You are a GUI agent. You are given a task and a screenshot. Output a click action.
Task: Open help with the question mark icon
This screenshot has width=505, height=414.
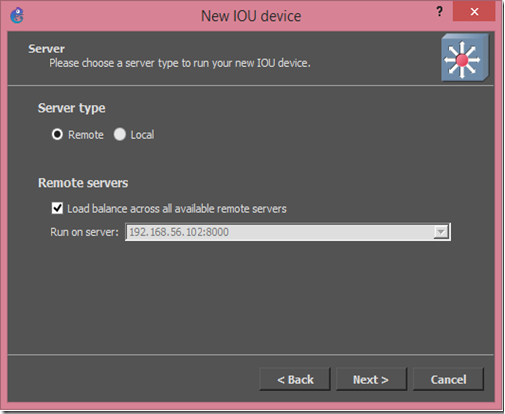pos(440,12)
